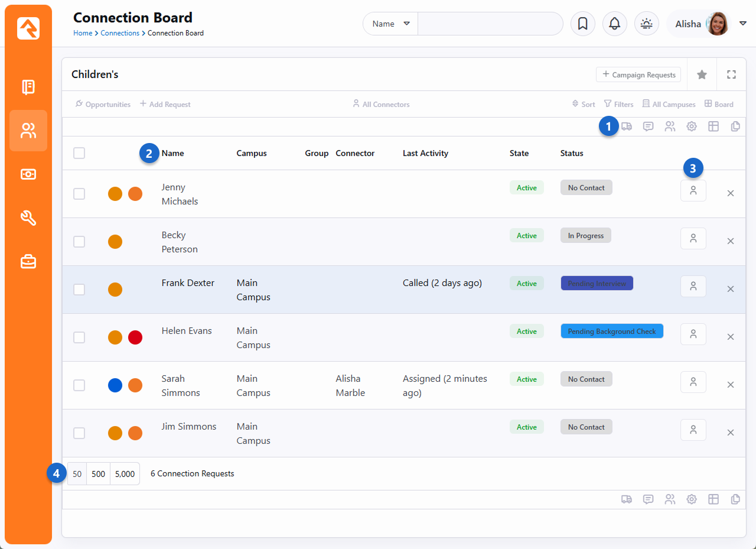The image size is (756, 549).
Task: Expand the Alisha user menu arrow
Action: pos(743,24)
